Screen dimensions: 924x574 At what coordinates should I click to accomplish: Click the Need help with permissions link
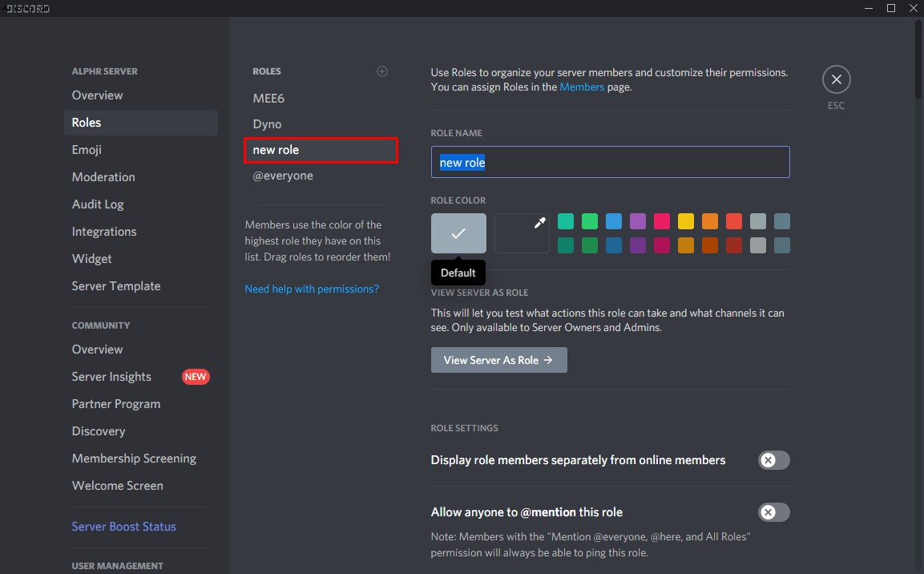point(312,289)
